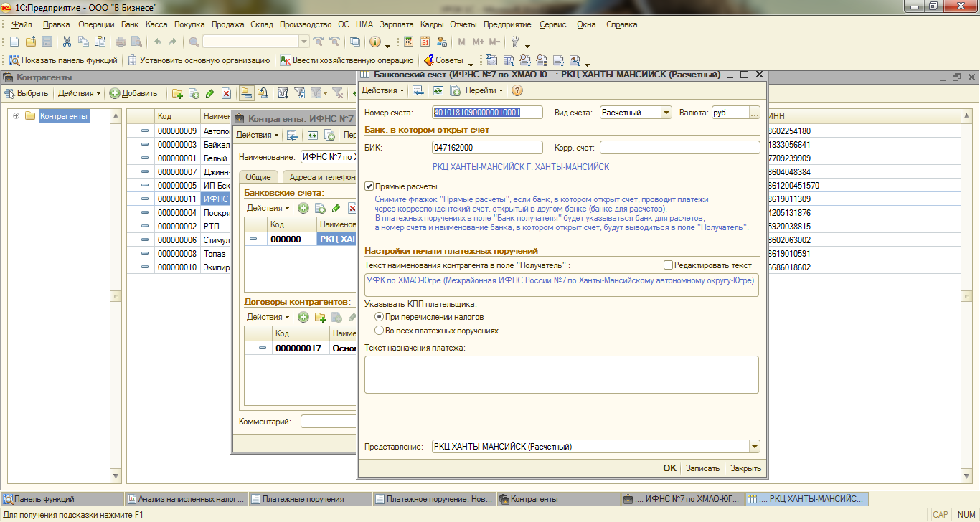Switch to Панель функций window in bottom panel
Screen dimensions: 980x522
pyautogui.click(x=62, y=499)
